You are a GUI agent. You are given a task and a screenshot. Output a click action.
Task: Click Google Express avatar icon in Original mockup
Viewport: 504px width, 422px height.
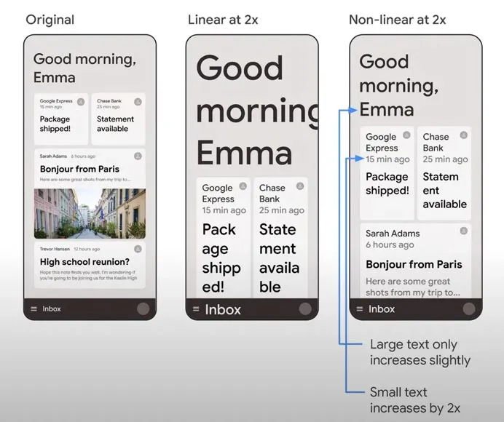tap(81, 102)
